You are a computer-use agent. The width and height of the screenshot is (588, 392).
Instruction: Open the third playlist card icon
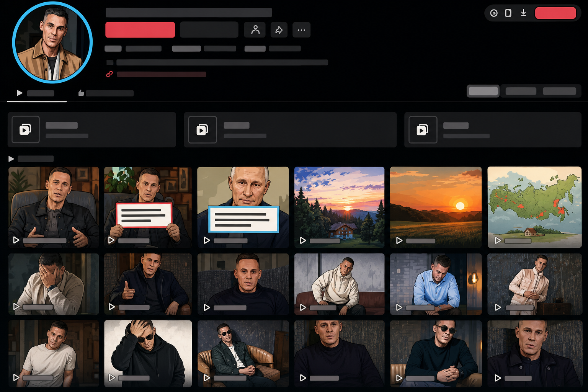point(423,130)
